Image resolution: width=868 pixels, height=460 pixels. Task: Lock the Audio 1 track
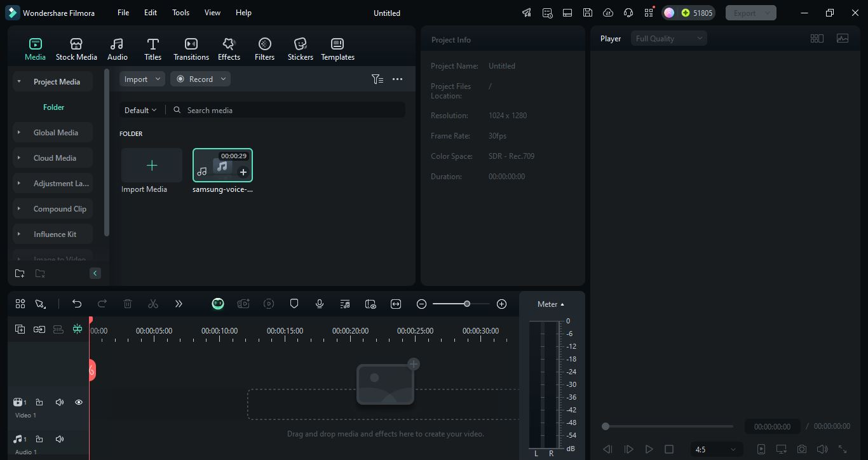pyautogui.click(x=39, y=439)
